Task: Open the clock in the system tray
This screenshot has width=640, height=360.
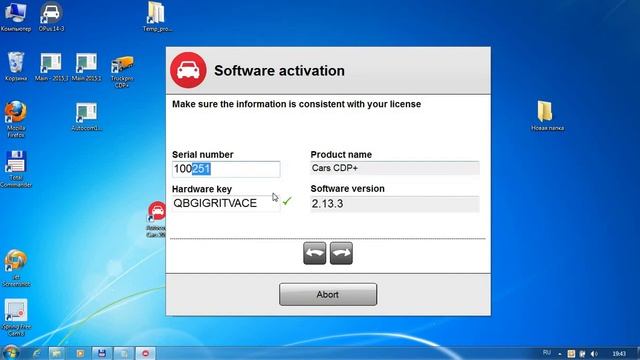Action: [x=619, y=353]
